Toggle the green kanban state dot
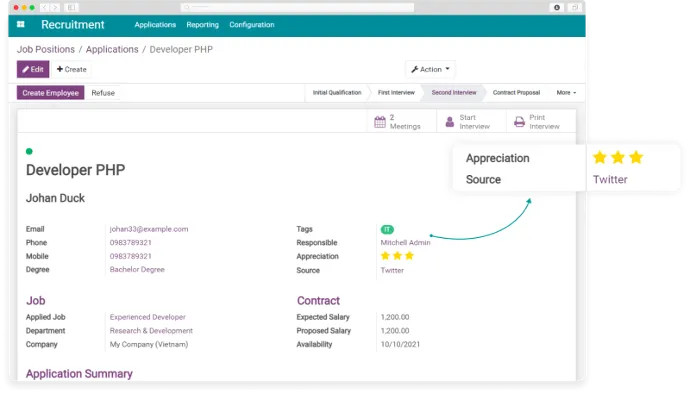 point(29,151)
